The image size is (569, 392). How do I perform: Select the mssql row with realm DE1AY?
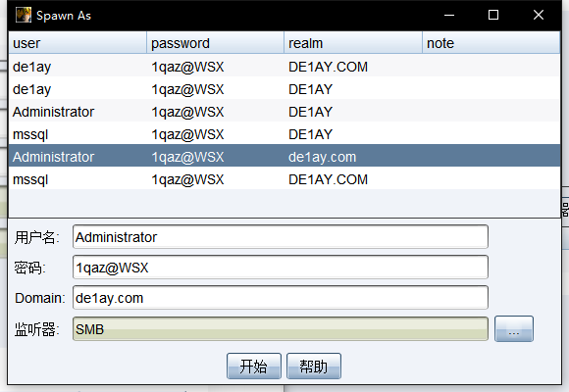pos(284,134)
